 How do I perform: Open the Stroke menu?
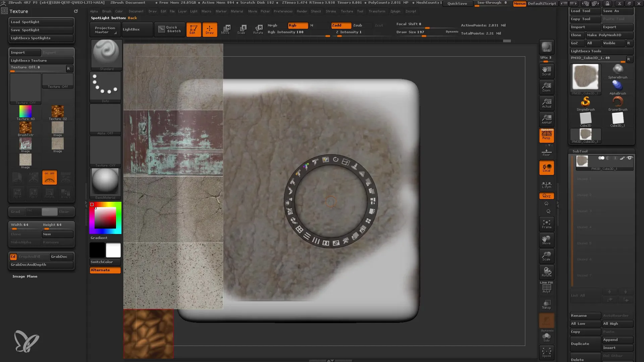pos(331,11)
